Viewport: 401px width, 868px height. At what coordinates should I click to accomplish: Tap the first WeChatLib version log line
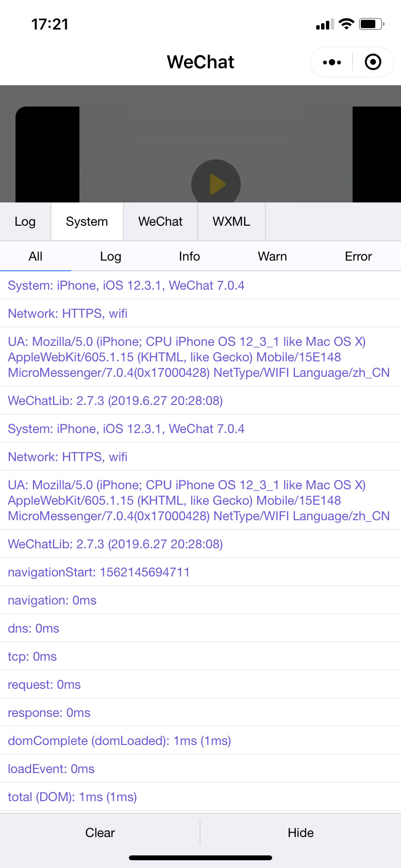[x=115, y=401]
